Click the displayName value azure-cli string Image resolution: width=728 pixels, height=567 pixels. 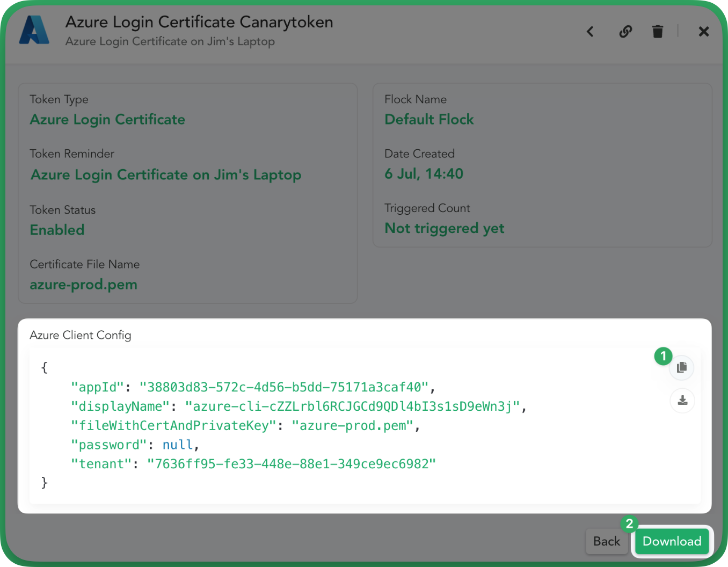[353, 406]
